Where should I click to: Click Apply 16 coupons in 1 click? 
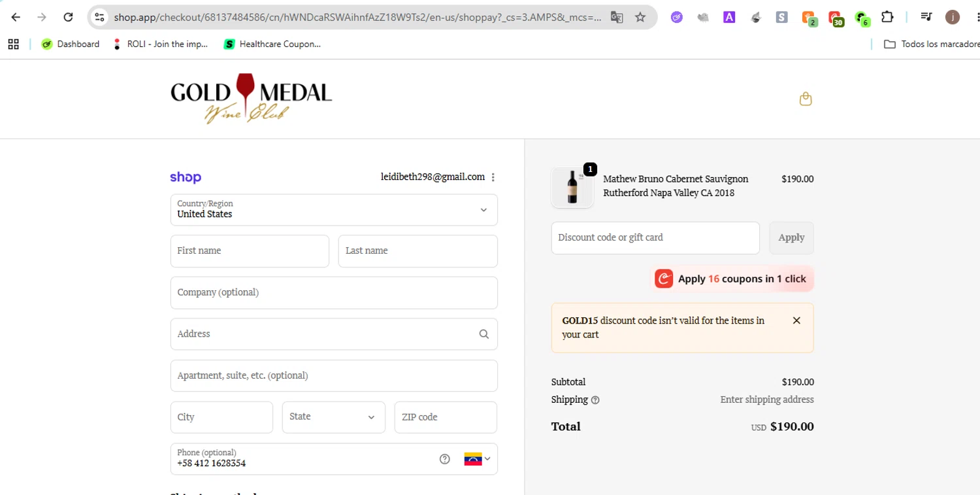(734, 279)
